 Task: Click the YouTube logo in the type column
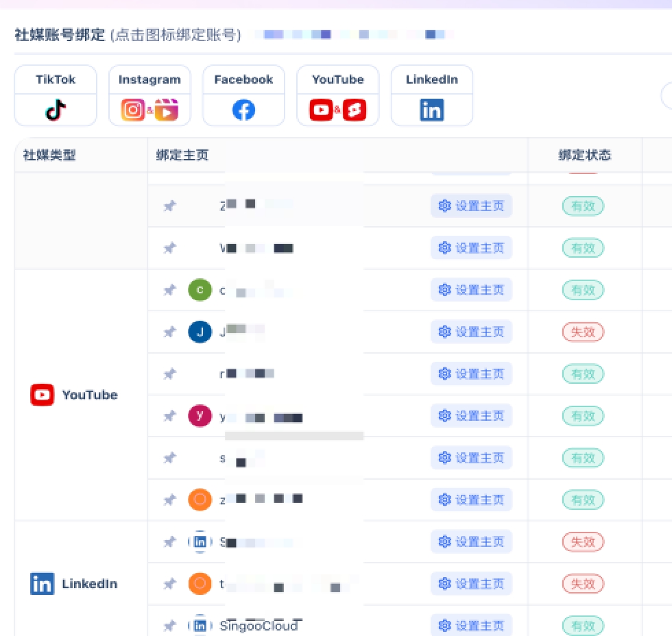(42, 395)
